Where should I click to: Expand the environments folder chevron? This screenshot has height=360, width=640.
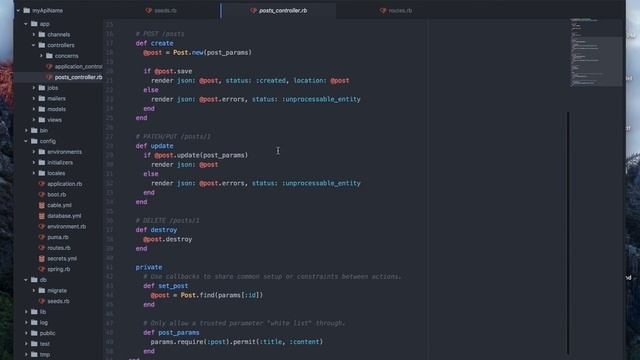(34, 152)
